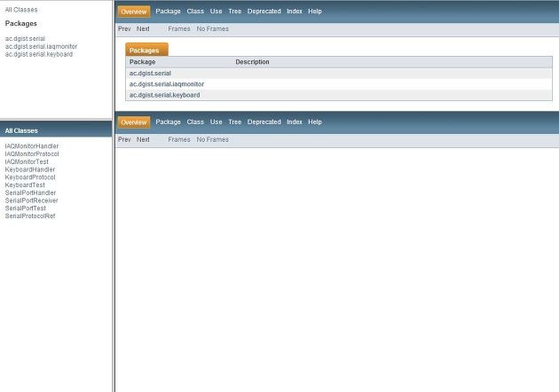This screenshot has height=392, width=559.
Task: Select Use in bottom navigation bar
Action: (x=216, y=122)
